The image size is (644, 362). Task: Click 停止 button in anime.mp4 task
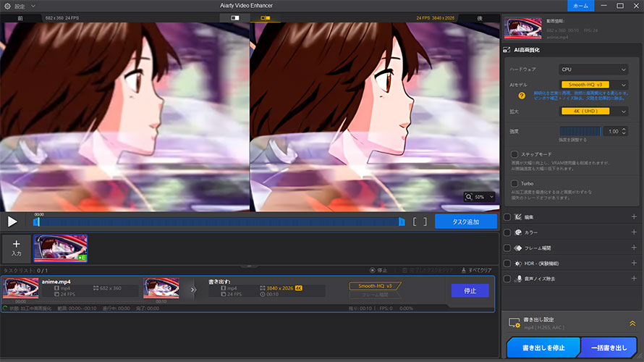click(x=470, y=291)
